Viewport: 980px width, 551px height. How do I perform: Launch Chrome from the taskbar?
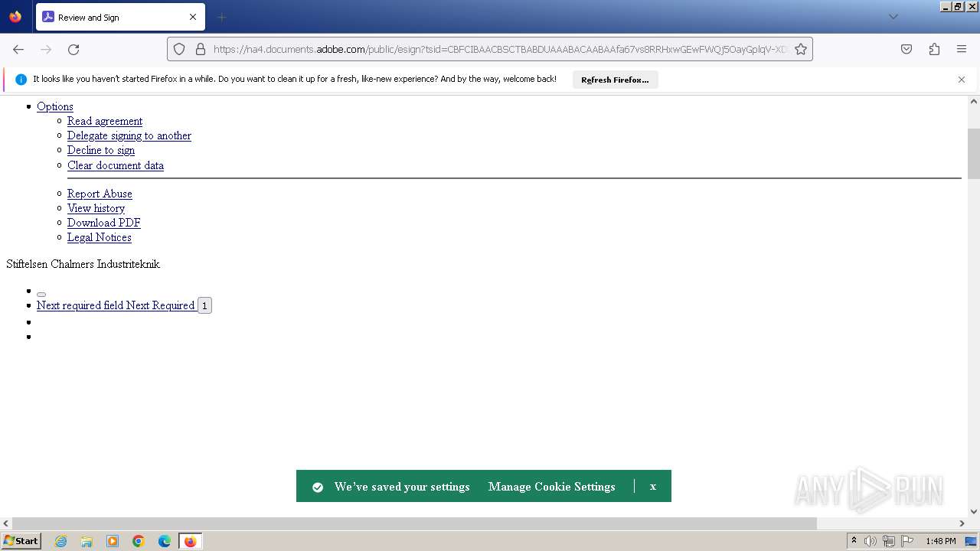139,541
